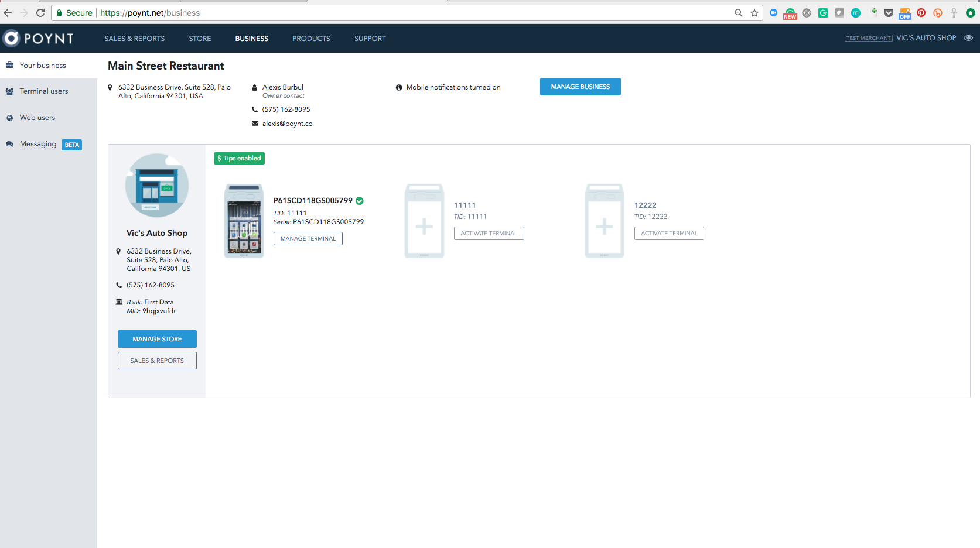Select Your business in sidebar
This screenshot has height=548, width=980.
[49, 66]
